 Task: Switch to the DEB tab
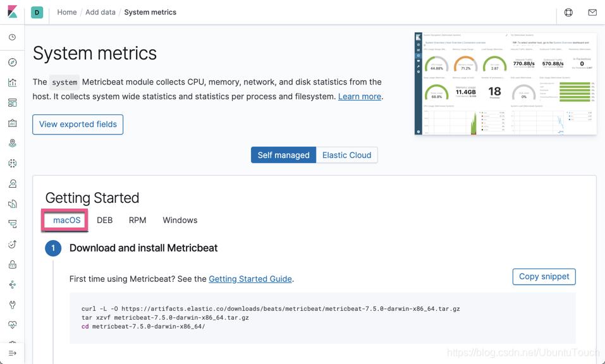pos(105,221)
